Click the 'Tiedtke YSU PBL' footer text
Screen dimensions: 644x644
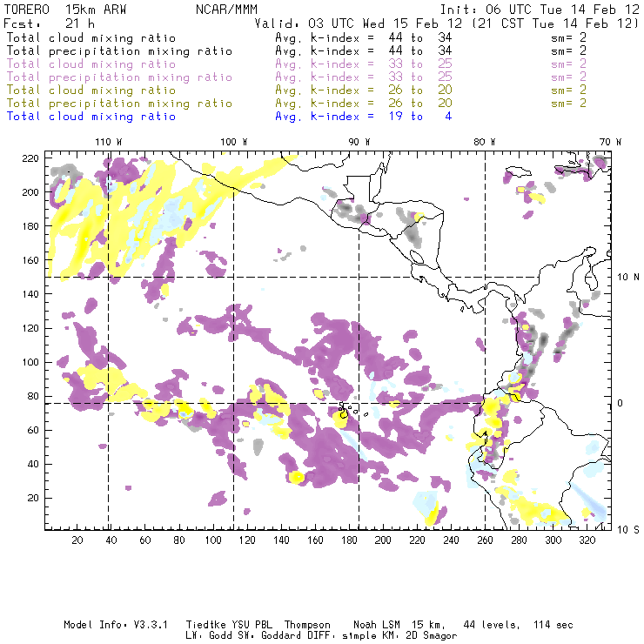[x=229, y=625]
